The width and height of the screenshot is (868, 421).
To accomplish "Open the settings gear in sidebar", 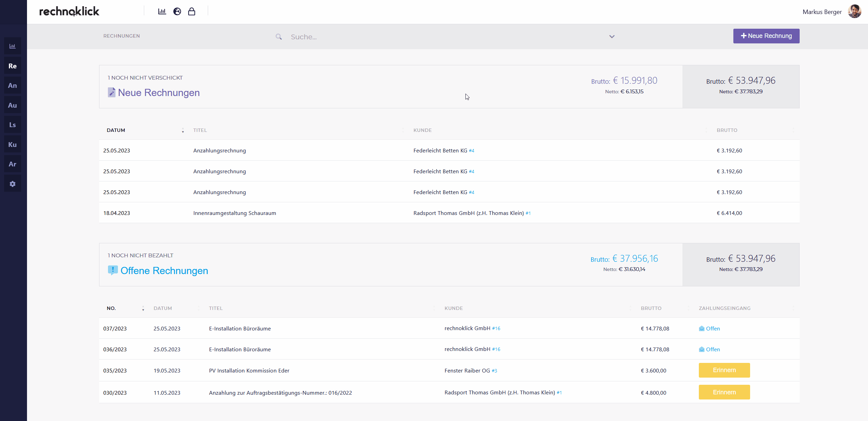I will coord(13,184).
